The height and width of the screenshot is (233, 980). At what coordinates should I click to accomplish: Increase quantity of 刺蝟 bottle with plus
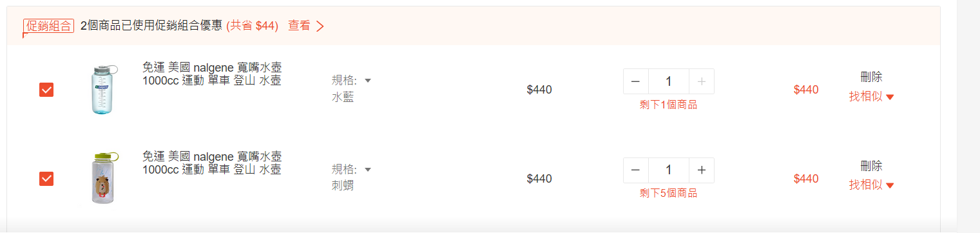[702, 170]
